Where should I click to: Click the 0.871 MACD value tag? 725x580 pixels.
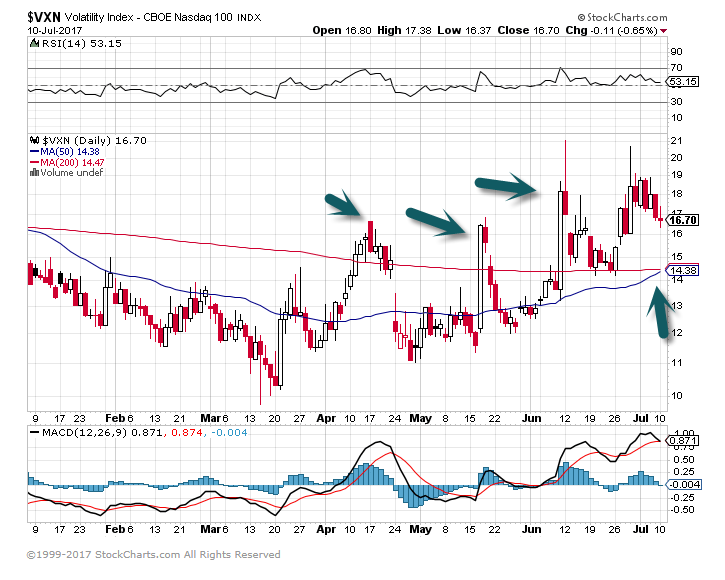click(683, 441)
